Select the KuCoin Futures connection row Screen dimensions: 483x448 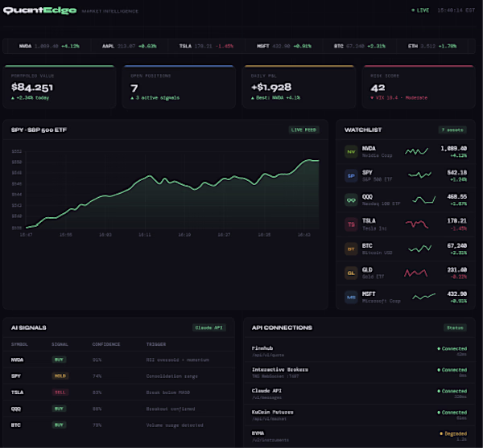[x=359, y=415]
